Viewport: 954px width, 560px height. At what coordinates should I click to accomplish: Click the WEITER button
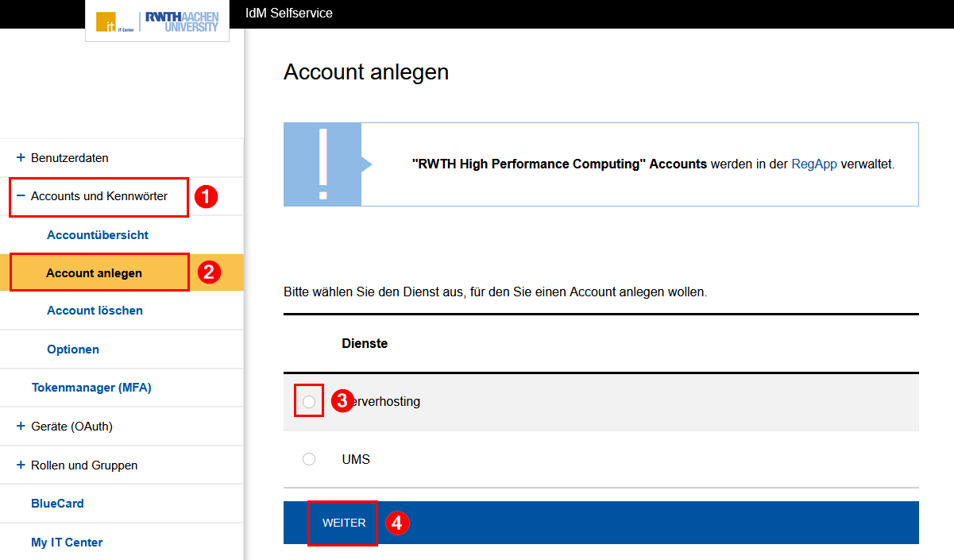[x=342, y=523]
